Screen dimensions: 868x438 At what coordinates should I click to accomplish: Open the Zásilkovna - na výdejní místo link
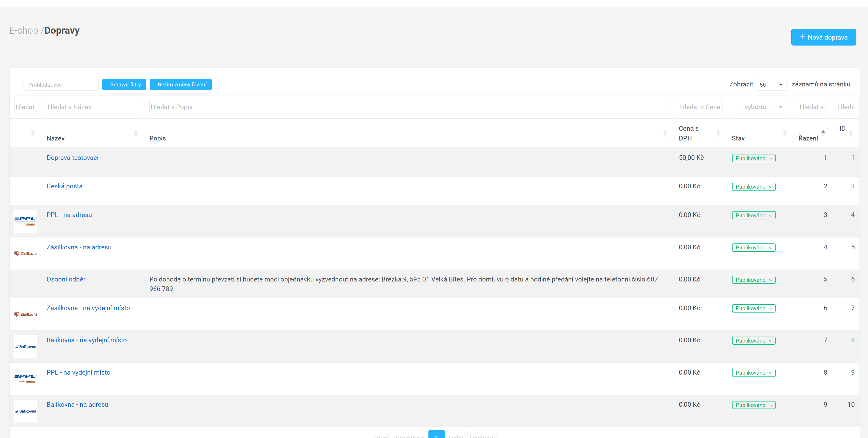[88, 308]
